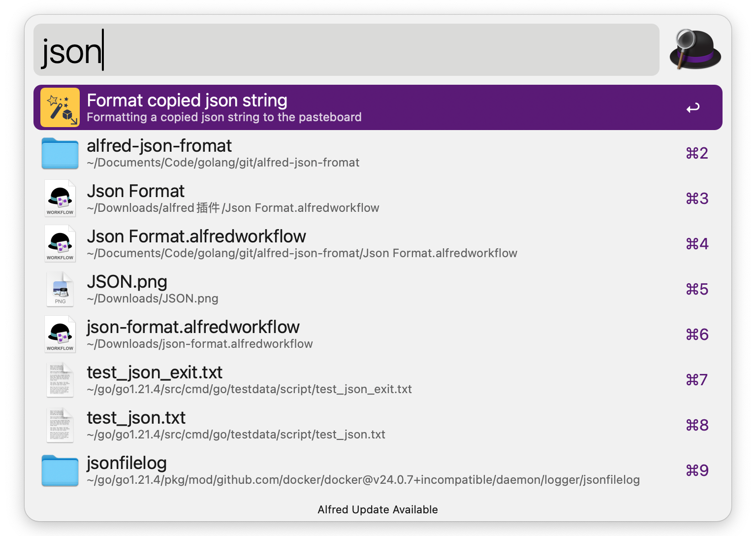Click the PNG thumbnail icon for JSON.png
This screenshot has height=536, width=756.
[60, 289]
